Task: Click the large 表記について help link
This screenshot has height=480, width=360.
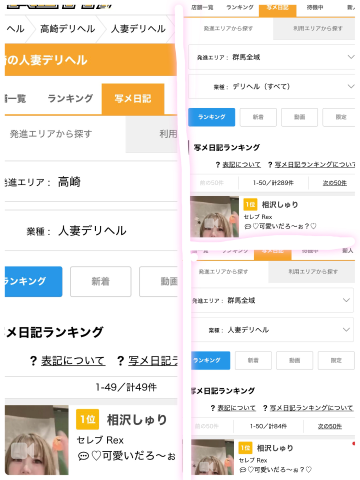Action: (73, 360)
